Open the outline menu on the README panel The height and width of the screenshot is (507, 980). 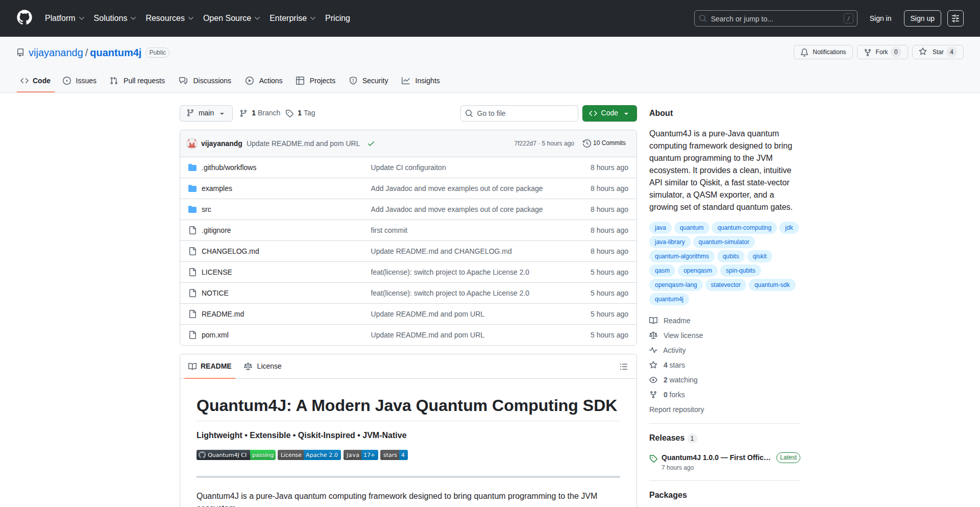(623, 367)
